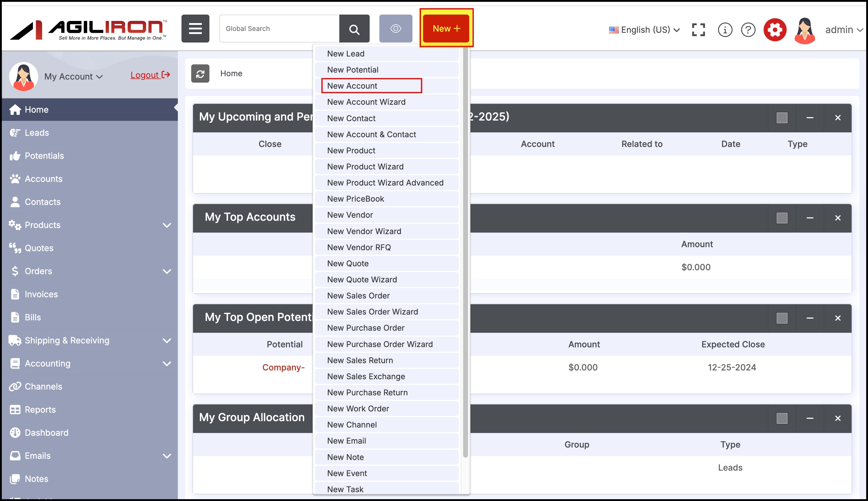Select New Work Order from the menu

coord(387,408)
